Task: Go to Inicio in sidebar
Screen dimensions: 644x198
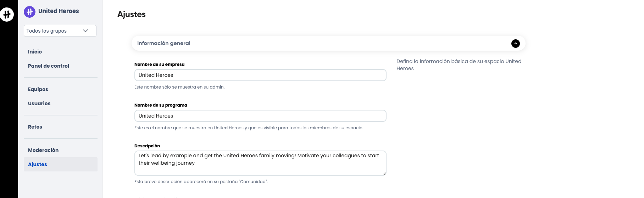Action: click(x=35, y=52)
